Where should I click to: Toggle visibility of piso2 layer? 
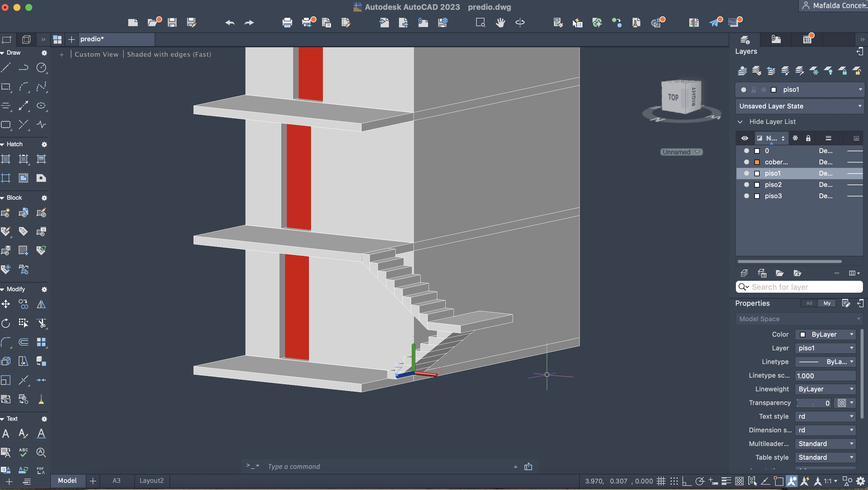tap(746, 185)
